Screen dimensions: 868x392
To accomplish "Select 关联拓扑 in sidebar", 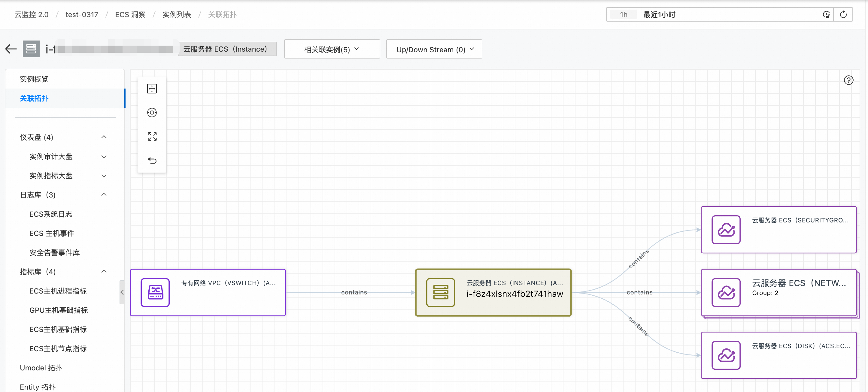I will click(65, 98).
